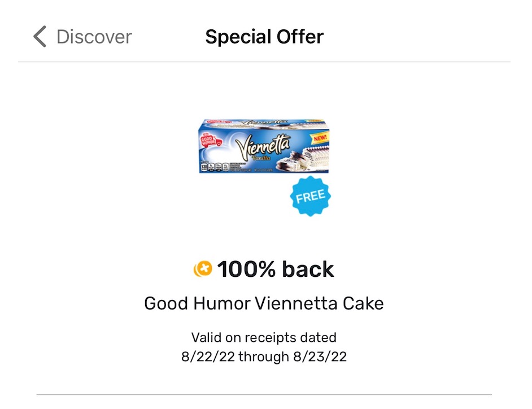Tap the word back after 100%
The height and width of the screenshot is (409, 532).
pyautogui.click(x=308, y=269)
